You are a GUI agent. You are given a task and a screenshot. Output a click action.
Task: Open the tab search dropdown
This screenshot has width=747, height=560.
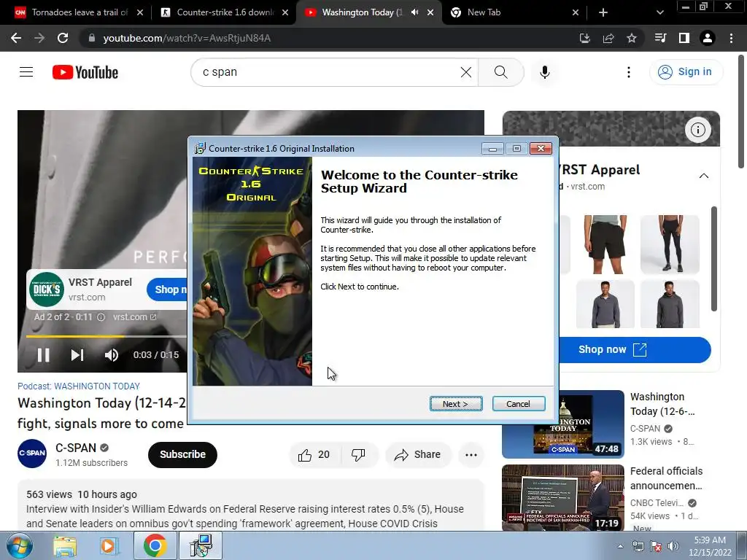659,12
